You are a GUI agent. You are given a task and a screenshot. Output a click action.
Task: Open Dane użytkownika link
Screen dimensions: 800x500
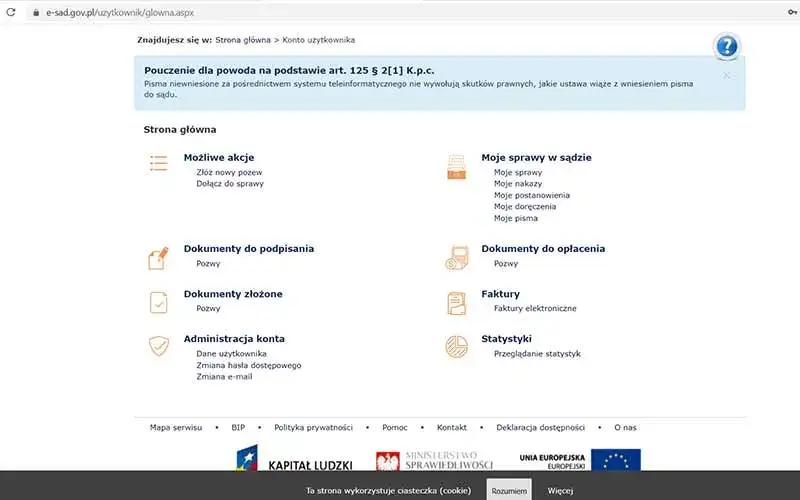(231, 354)
